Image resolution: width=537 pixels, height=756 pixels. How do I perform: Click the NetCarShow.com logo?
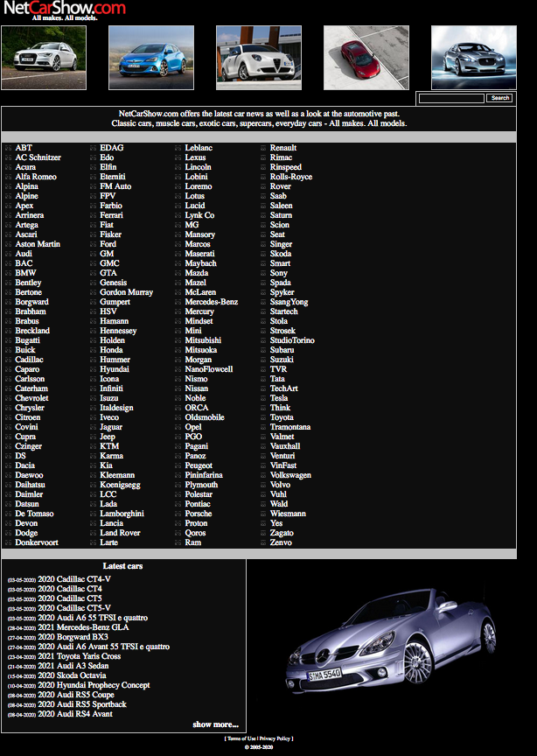pos(65,10)
